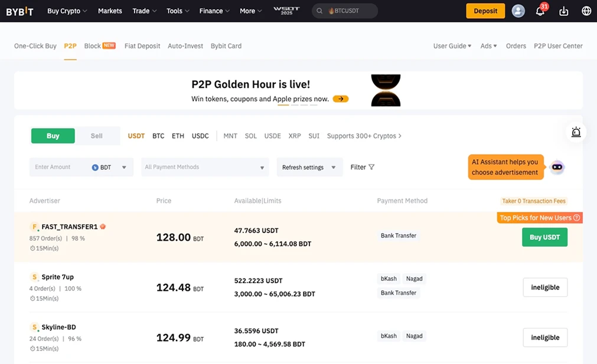This screenshot has height=364, width=597.
Task: Click the AI Assistant robot icon
Action: [557, 167]
